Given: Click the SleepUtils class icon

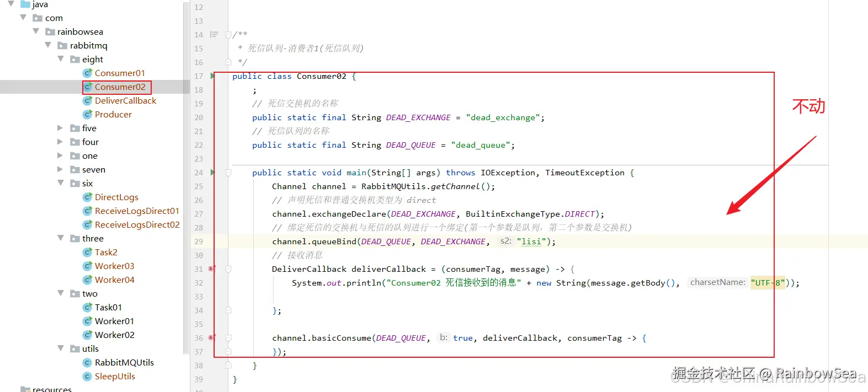Looking at the screenshot, I should tap(87, 376).
